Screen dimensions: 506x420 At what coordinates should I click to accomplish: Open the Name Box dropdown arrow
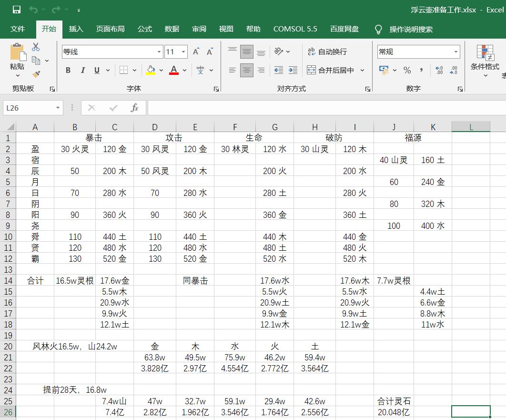tap(58, 108)
